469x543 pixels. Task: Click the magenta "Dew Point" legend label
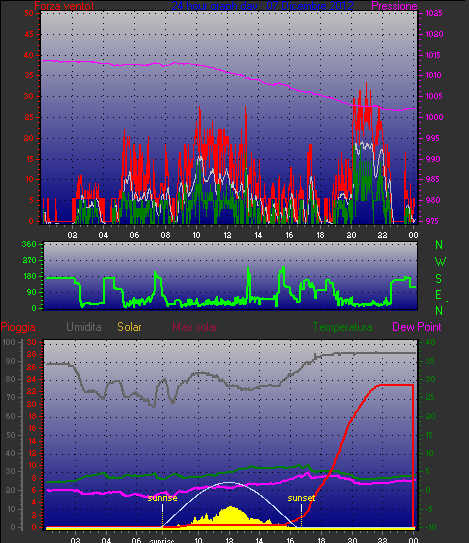tap(417, 327)
